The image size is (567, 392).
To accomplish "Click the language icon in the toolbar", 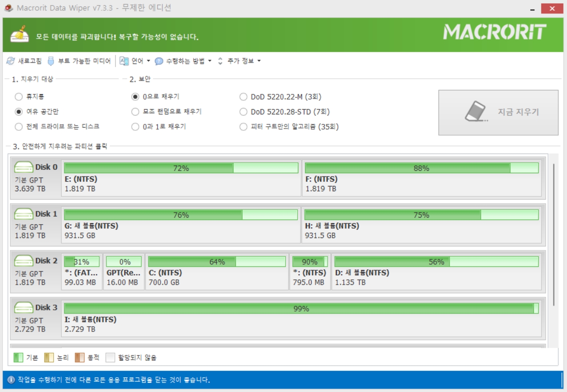I will (x=124, y=61).
